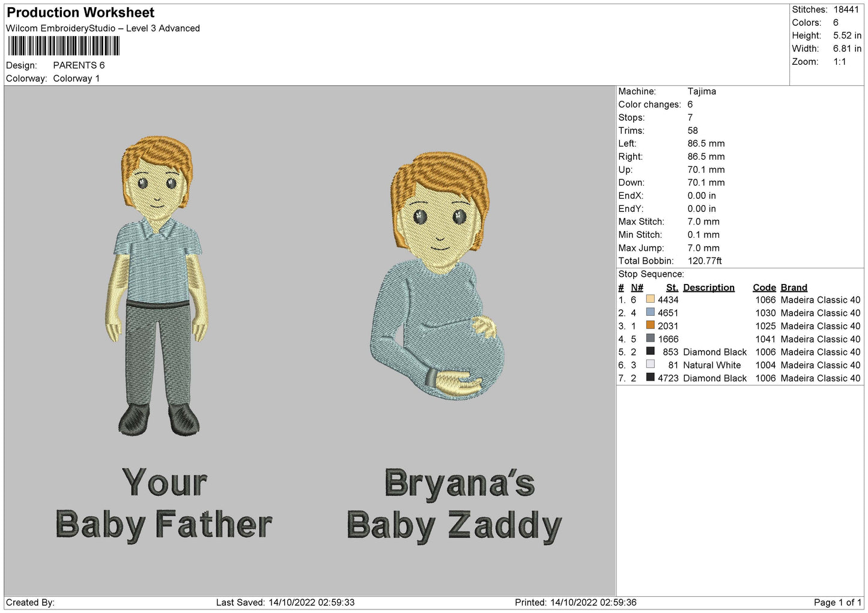Click the barcode under the worksheet title

click(64, 46)
